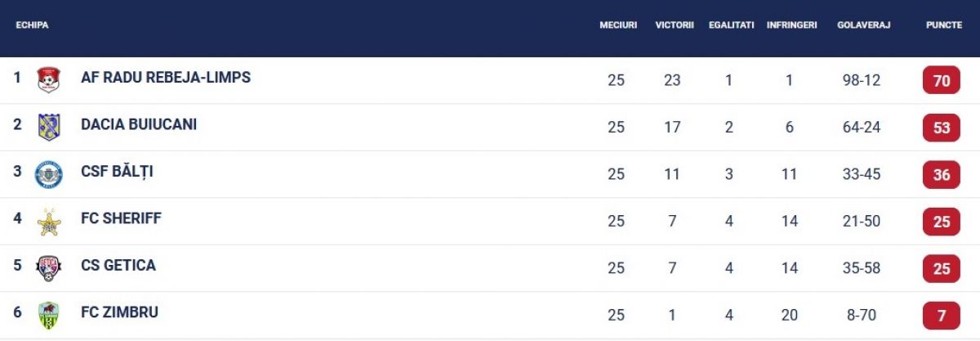
Task: Open the CS GETICA team name link
Action: click(118, 265)
